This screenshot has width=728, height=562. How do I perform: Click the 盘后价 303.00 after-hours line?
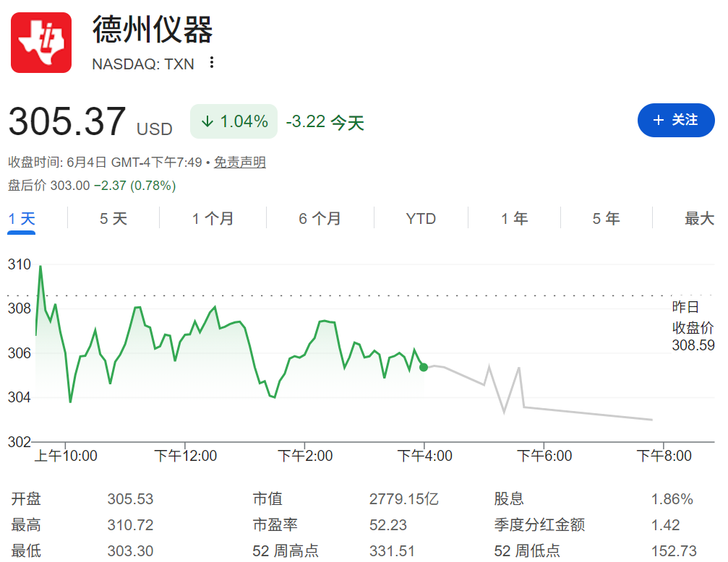92,186
